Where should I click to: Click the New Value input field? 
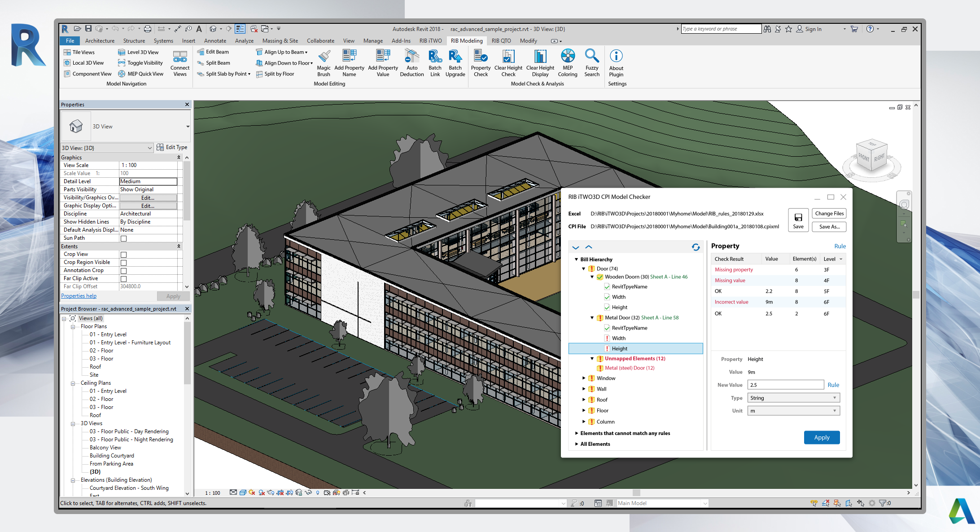[785, 385]
